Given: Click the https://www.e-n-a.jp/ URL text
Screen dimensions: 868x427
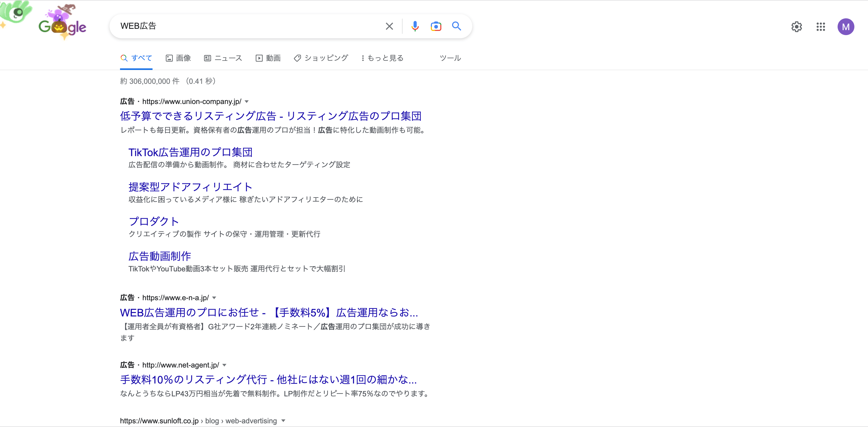Looking at the screenshot, I should point(176,298).
